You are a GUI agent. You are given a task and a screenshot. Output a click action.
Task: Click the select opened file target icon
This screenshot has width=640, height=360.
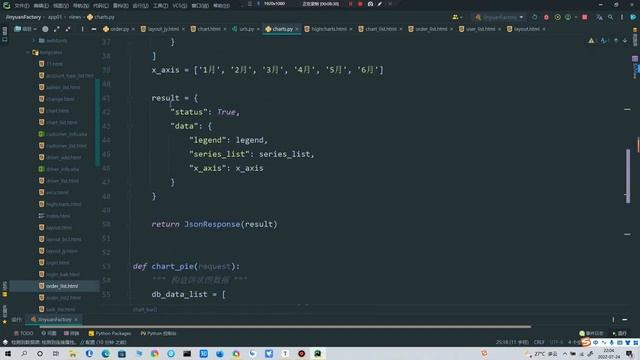pyautogui.click(x=45, y=29)
